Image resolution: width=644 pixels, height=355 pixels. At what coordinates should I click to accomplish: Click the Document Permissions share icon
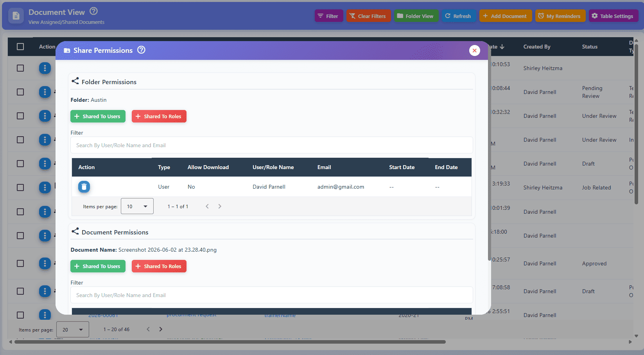(75, 231)
